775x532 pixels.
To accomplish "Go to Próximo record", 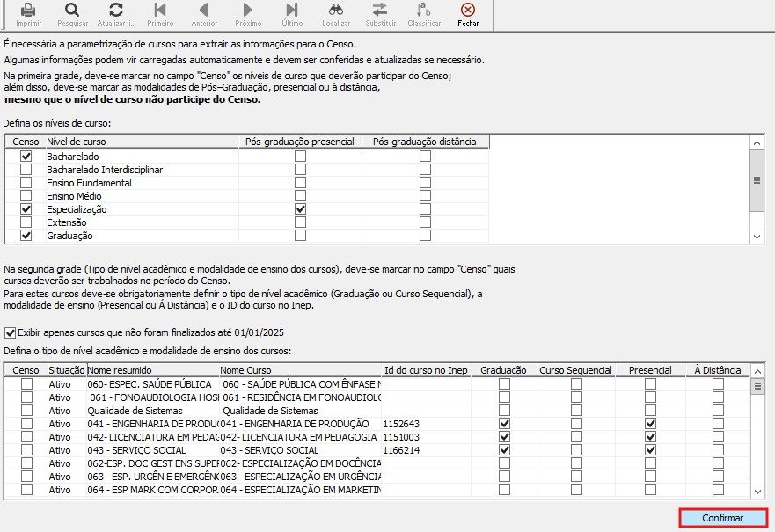I will click(x=248, y=10).
